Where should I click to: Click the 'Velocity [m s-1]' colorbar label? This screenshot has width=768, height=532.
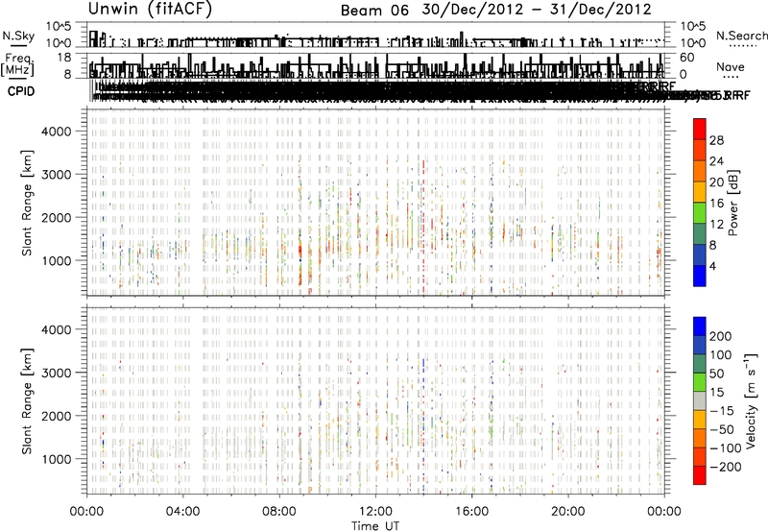(x=751, y=400)
